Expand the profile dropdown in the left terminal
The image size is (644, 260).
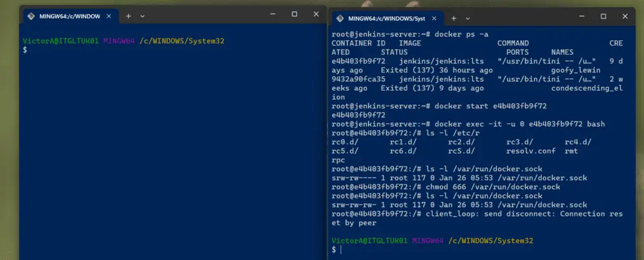[x=142, y=16]
